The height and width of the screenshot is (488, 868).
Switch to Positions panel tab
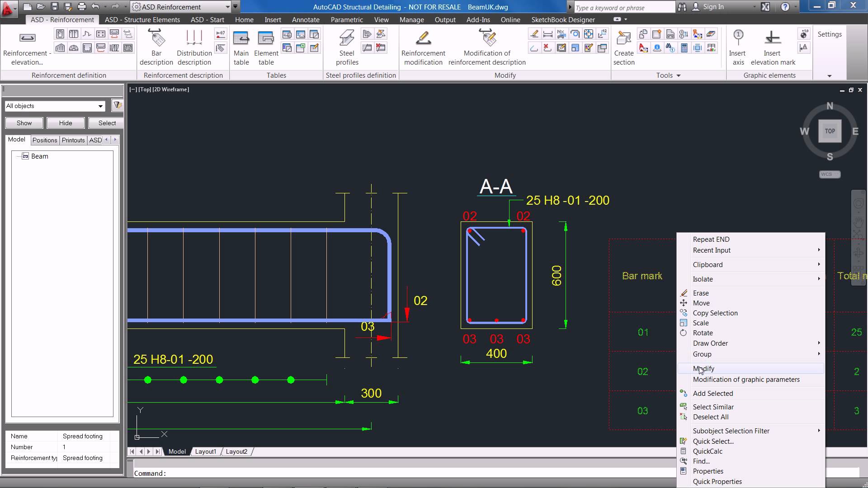[45, 140]
